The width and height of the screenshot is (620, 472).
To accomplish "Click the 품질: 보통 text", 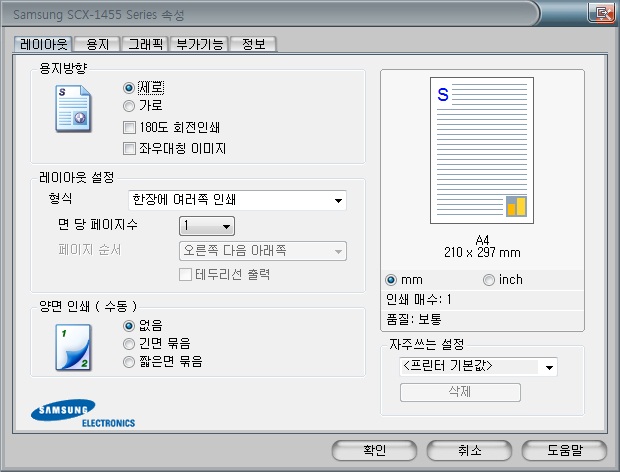I will tap(414, 319).
